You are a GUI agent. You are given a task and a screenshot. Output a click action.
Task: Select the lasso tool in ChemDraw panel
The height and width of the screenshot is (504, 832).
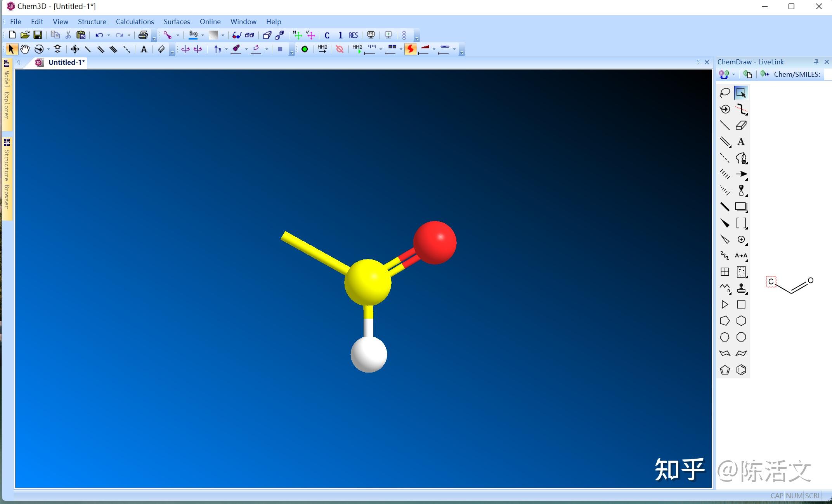tap(724, 93)
